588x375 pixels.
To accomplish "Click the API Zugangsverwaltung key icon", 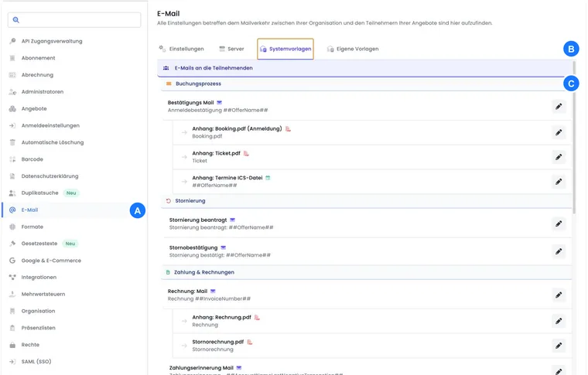I will pyautogui.click(x=12, y=41).
